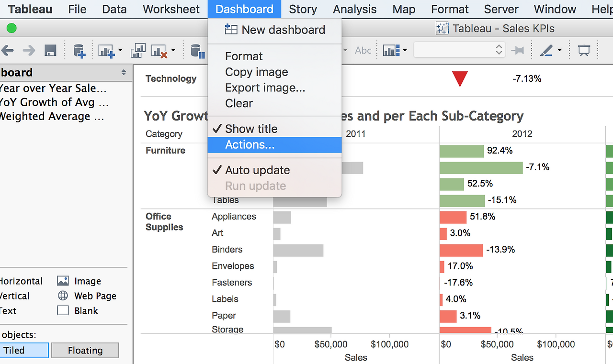Open the Story menu
The height and width of the screenshot is (364, 613).
click(303, 9)
